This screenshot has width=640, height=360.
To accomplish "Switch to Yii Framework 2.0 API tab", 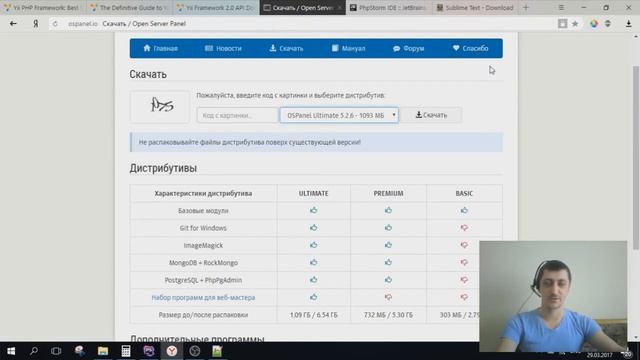I will [216, 7].
